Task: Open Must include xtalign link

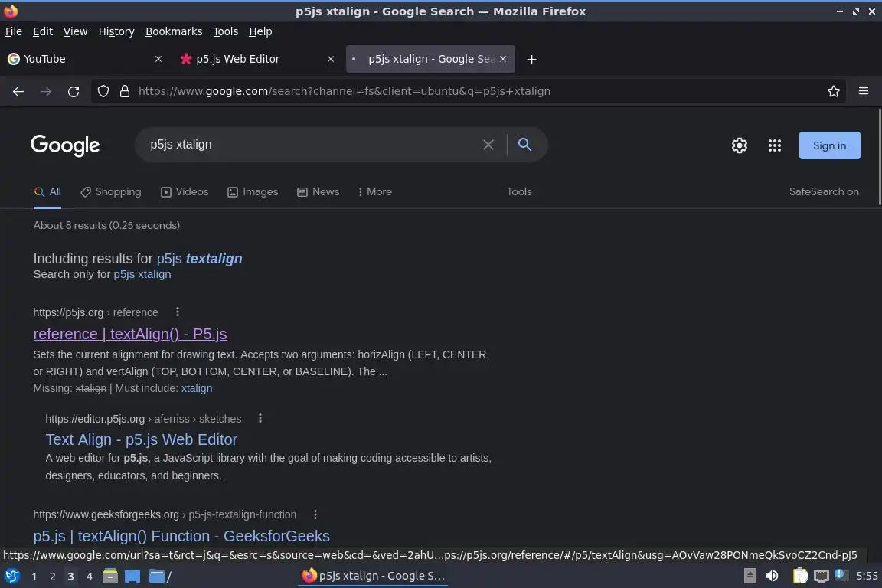Action: [197, 388]
